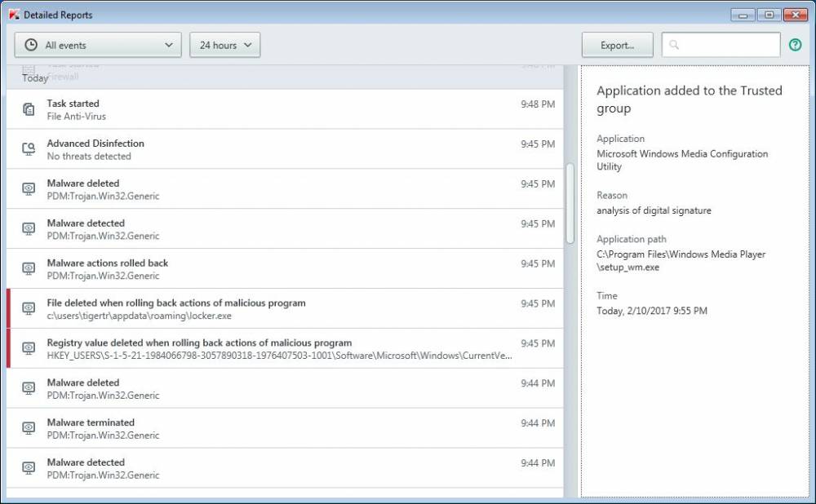Open the green help question mark icon
This screenshot has height=504, width=816.
[795, 45]
